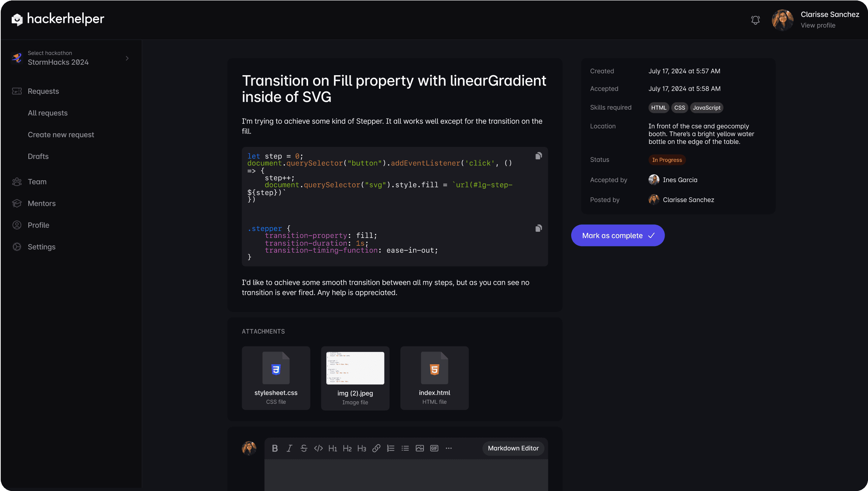Open the View profile link
868x491 pixels.
coord(818,26)
